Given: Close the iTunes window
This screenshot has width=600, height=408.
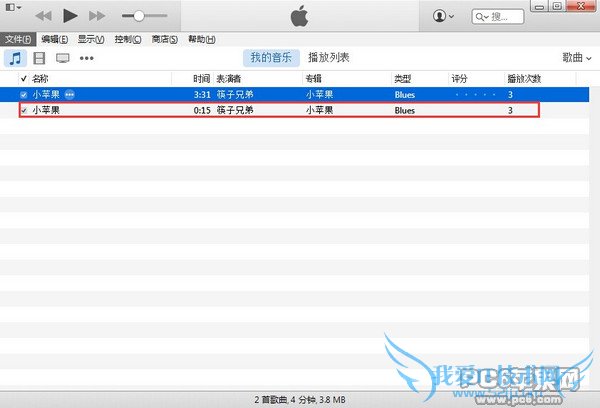Looking at the screenshot, I should coord(581,6).
